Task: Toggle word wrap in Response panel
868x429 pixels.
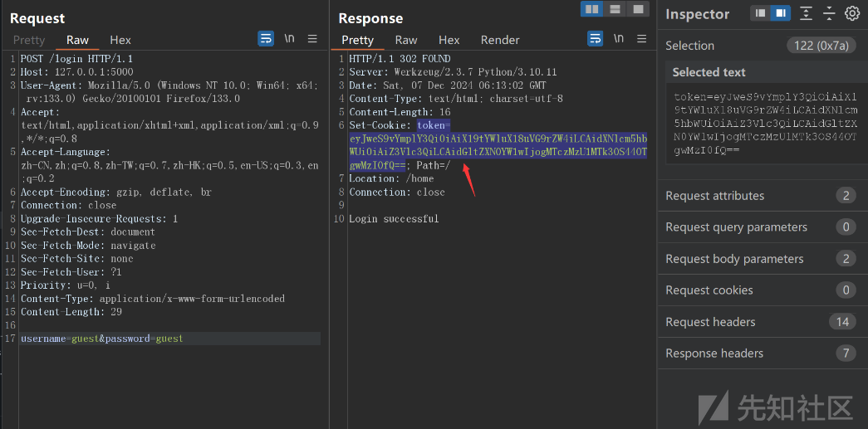Action: tap(595, 39)
